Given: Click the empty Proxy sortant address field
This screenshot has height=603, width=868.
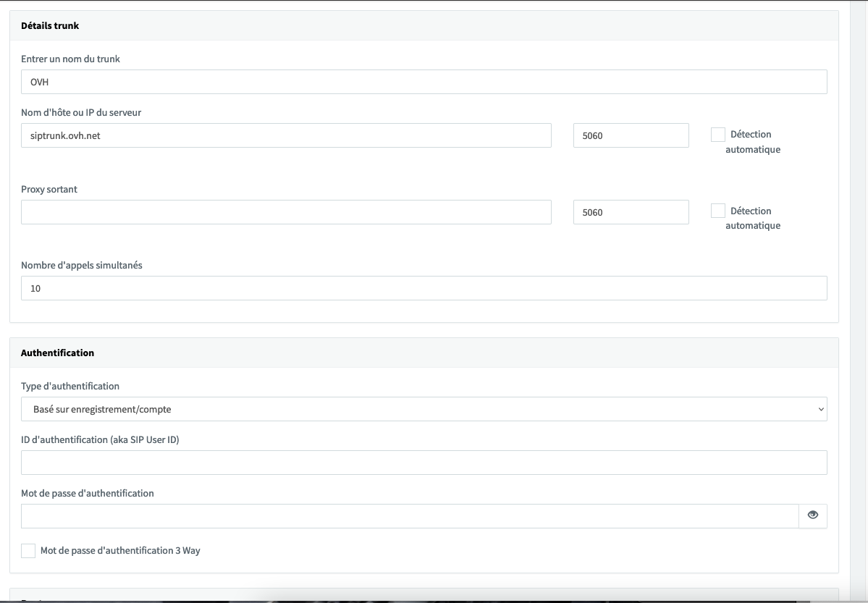Looking at the screenshot, I should (x=286, y=212).
